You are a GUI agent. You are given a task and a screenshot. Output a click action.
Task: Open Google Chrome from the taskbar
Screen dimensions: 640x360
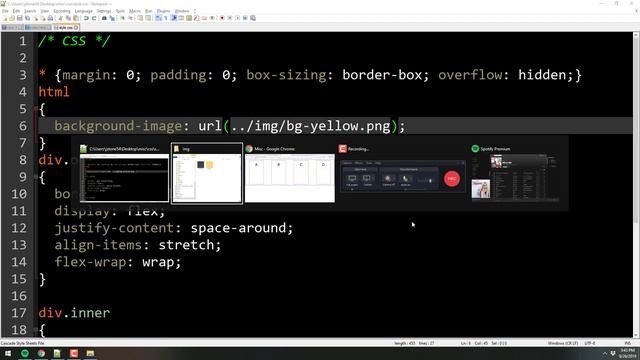tap(41, 353)
